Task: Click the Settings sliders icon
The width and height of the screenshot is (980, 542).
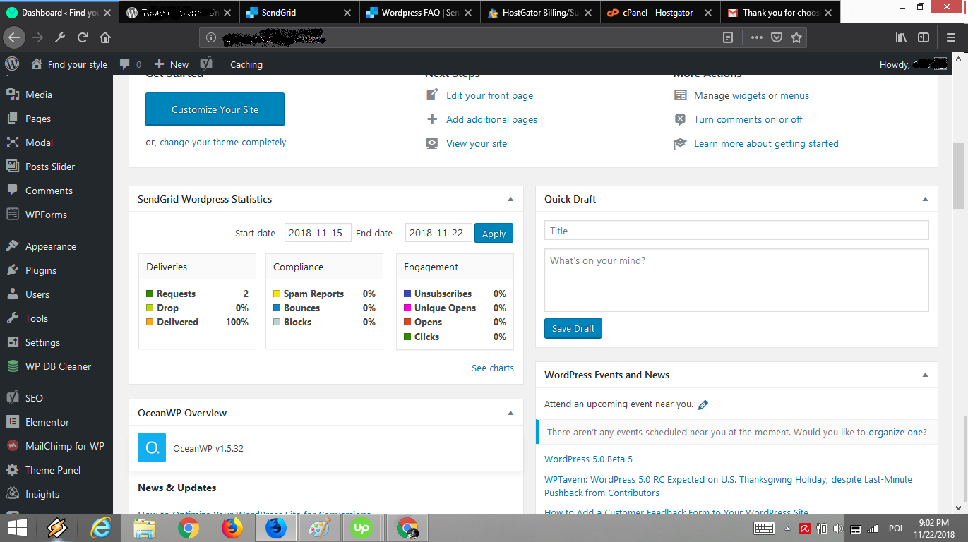Action: click(x=12, y=342)
